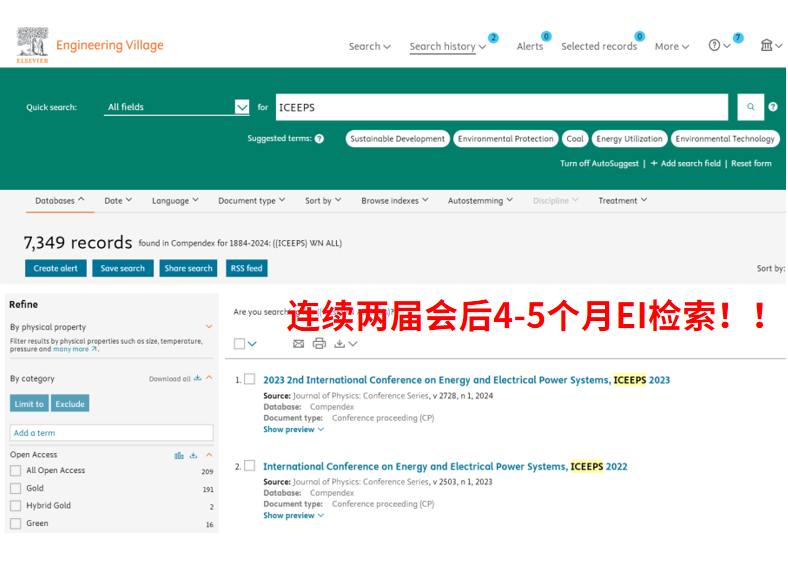Screen dimensions: 788x563
Task: Click the magnifier search button
Action: tap(750, 107)
